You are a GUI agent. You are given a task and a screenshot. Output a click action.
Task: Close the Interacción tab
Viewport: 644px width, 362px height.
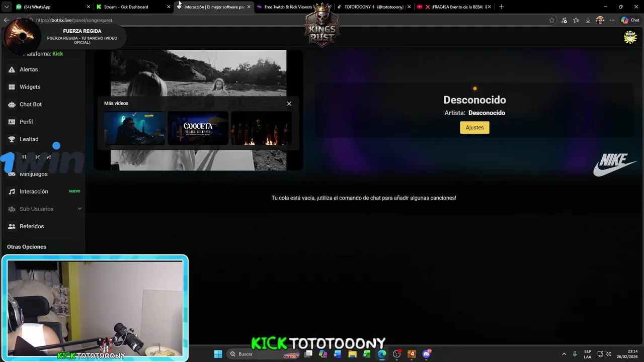click(x=249, y=7)
